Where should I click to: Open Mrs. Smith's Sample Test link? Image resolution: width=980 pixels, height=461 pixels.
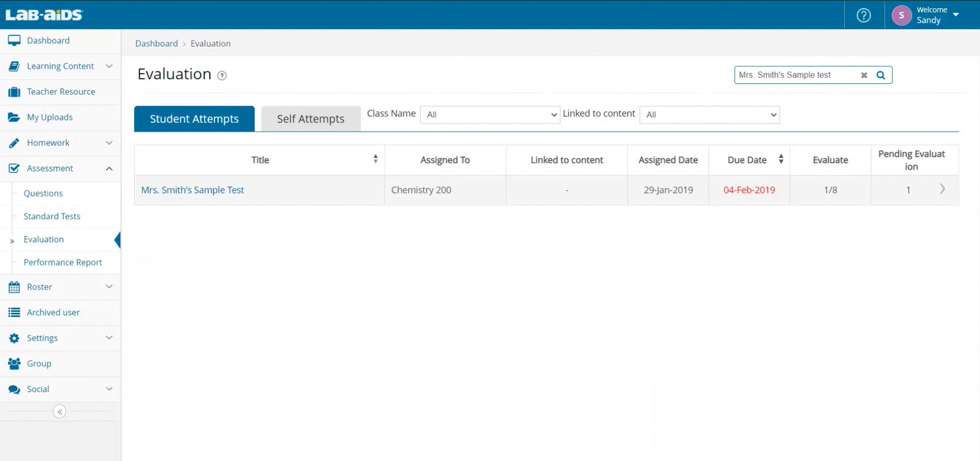pyautogui.click(x=192, y=190)
